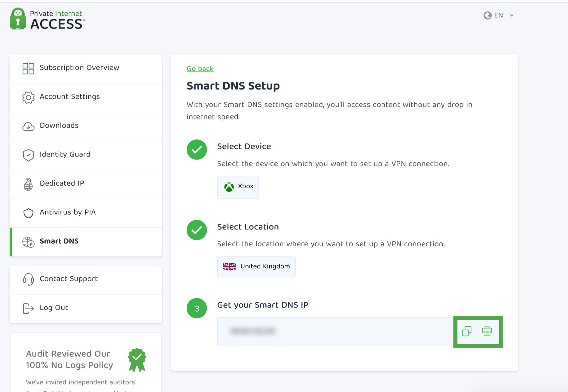Image resolution: width=568 pixels, height=392 pixels.
Task: Click the Select Location checkmark step icon
Action: [197, 230]
